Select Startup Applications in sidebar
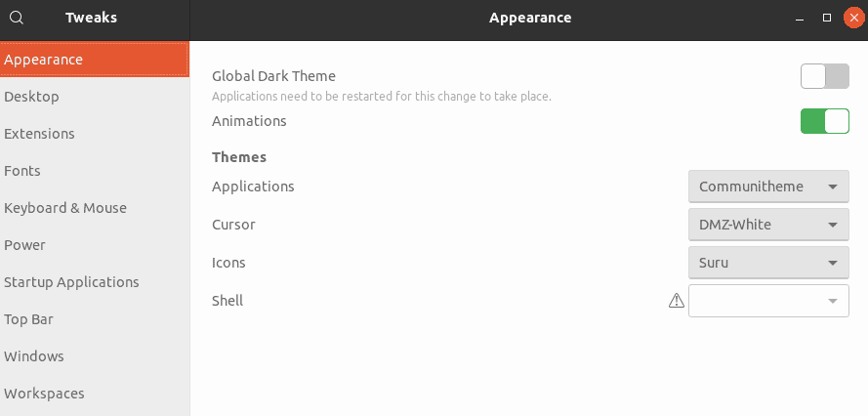The image size is (868, 416). point(95,282)
